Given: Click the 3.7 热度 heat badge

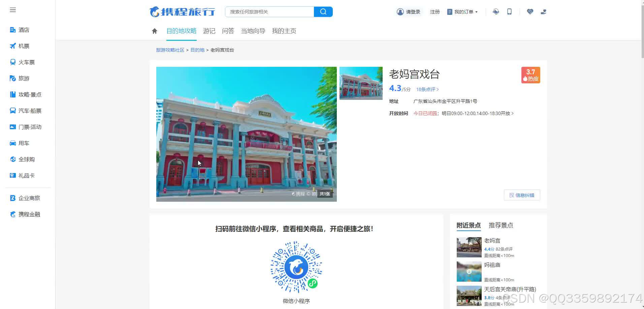Looking at the screenshot, I should pyautogui.click(x=531, y=75).
